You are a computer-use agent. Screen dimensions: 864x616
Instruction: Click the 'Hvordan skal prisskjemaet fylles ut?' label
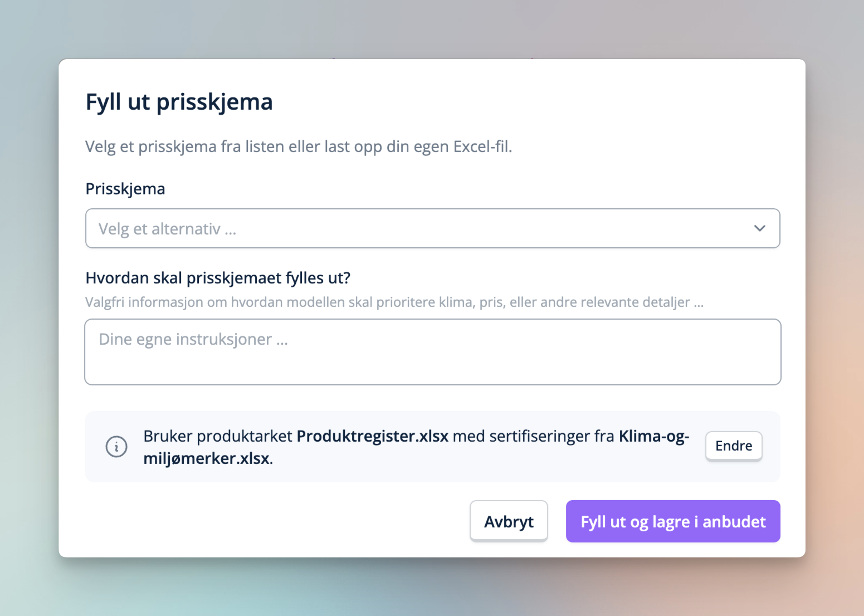click(218, 278)
